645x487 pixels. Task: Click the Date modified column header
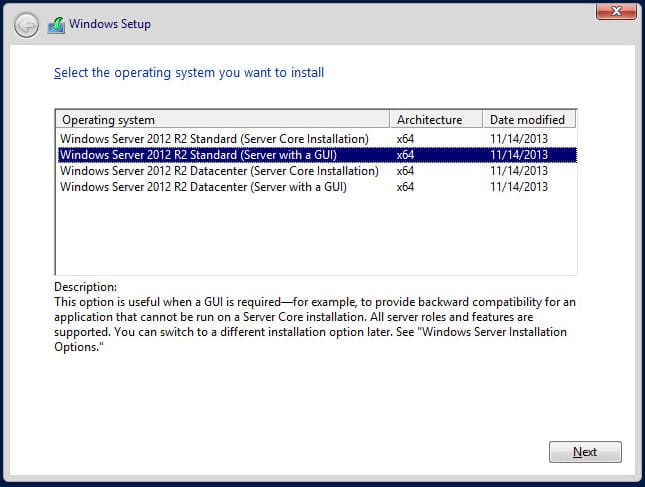tap(528, 120)
